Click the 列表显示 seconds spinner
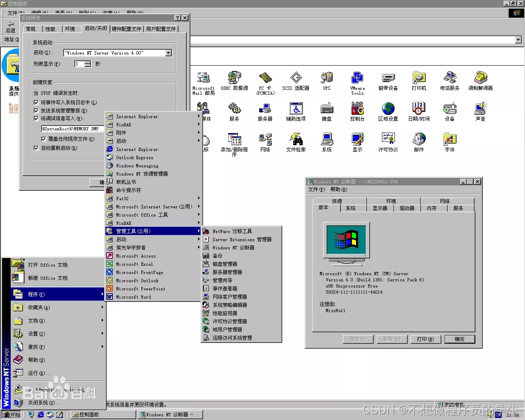 click(88, 64)
